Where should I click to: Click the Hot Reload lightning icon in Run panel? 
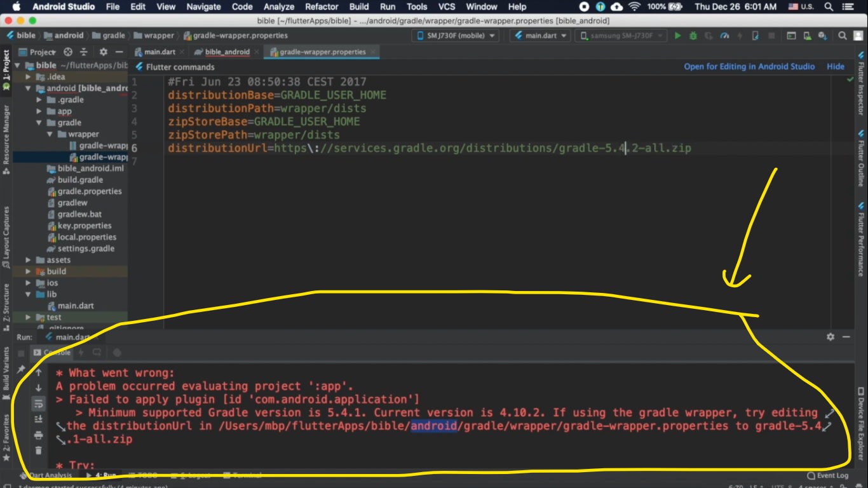[x=80, y=352]
